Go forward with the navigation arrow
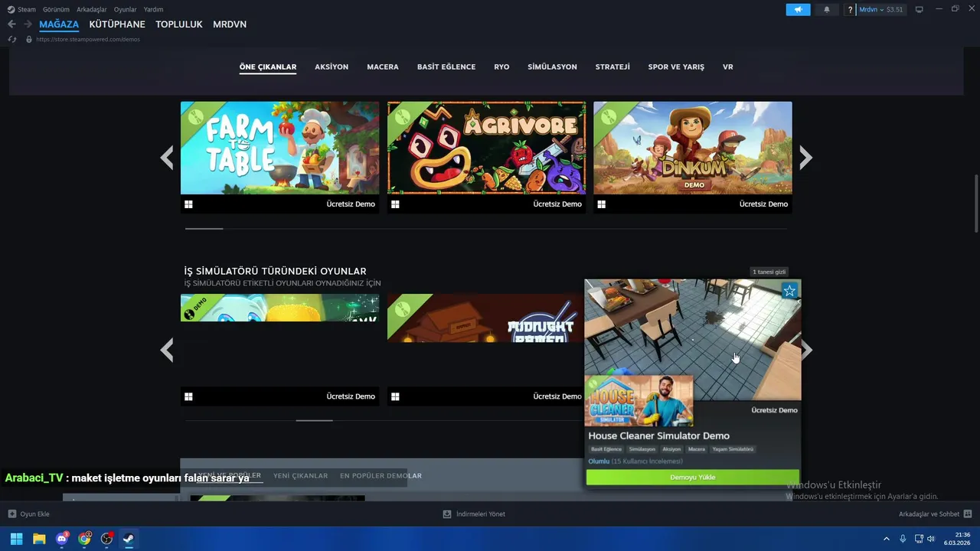The image size is (980, 551). [28, 24]
